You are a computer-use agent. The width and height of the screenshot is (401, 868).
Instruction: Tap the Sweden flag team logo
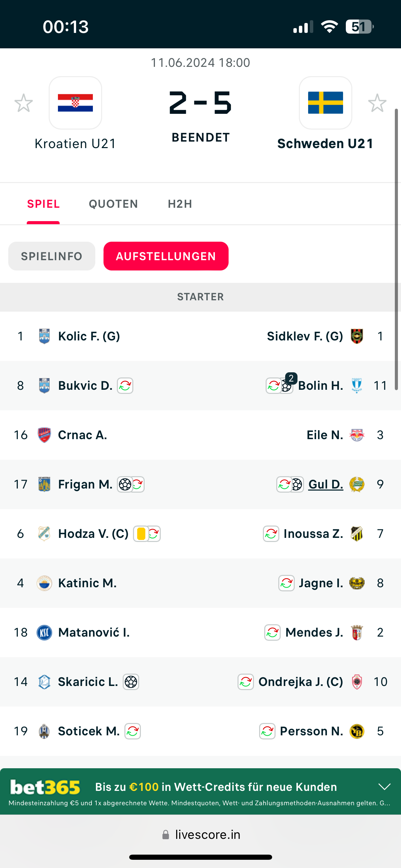[325, 103]
